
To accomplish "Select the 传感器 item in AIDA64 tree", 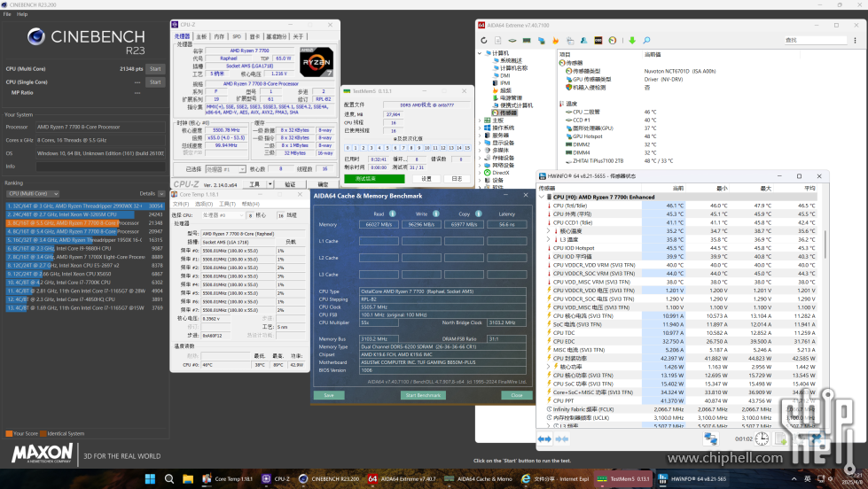I will [504, 113].
